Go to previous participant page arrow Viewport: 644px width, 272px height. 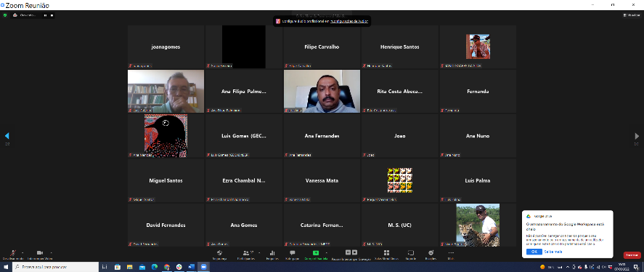click(x=7, y=136)
